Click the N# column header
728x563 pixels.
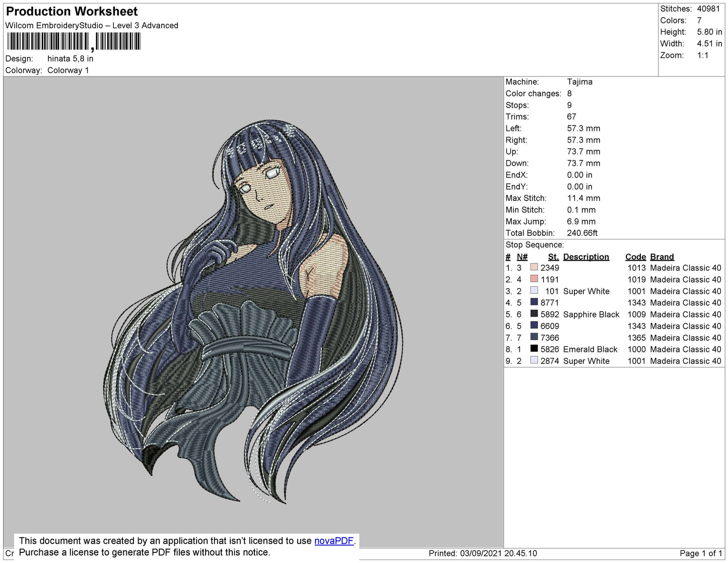tap(522, 257)
